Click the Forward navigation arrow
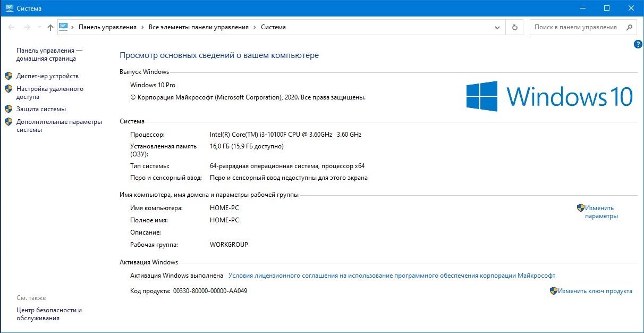This screenshot has height=333, width=644. click(27, 27)
